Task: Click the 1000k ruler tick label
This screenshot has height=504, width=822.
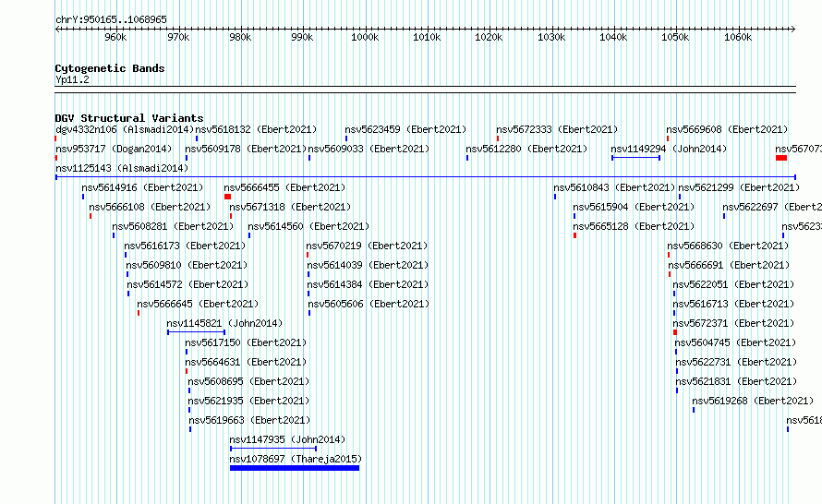Action: point(365,37)
